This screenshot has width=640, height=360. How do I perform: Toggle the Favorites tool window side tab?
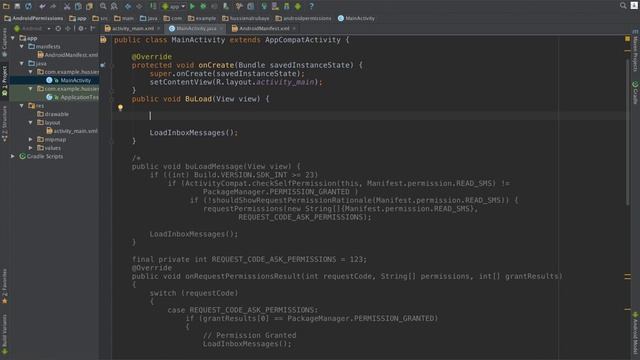pyautogui.click(x=4, y=286)
